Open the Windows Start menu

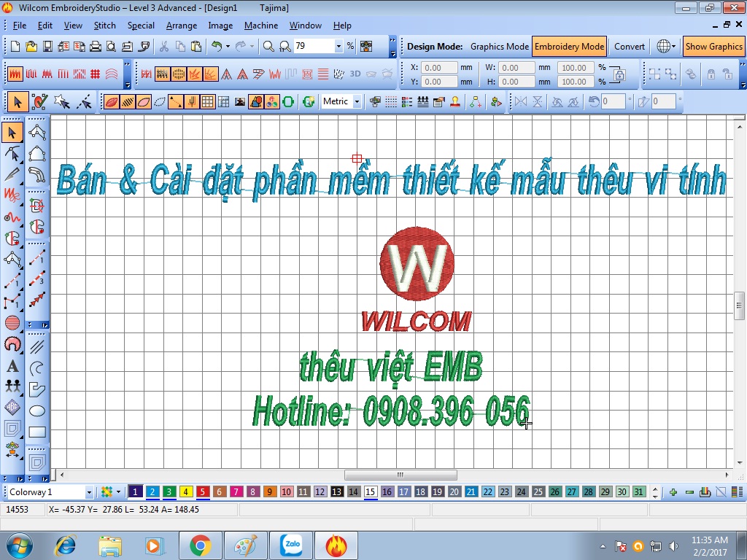point(19,545)
